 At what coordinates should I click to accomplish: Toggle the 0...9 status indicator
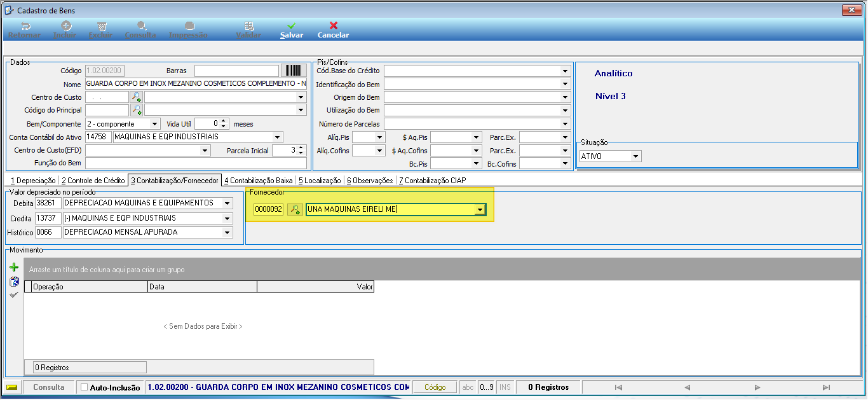point(486,387)
